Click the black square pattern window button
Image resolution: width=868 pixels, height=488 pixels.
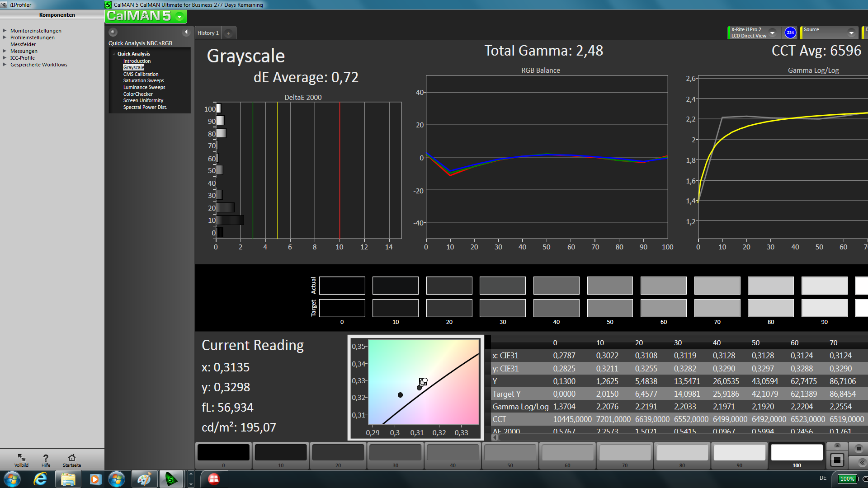coord(837,460)
